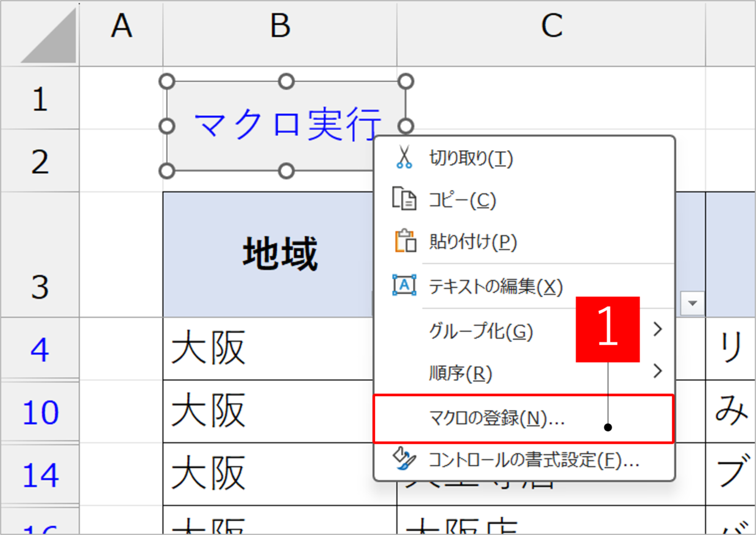
Task: Click the 地域 header cell
Action: click(280, 255)
